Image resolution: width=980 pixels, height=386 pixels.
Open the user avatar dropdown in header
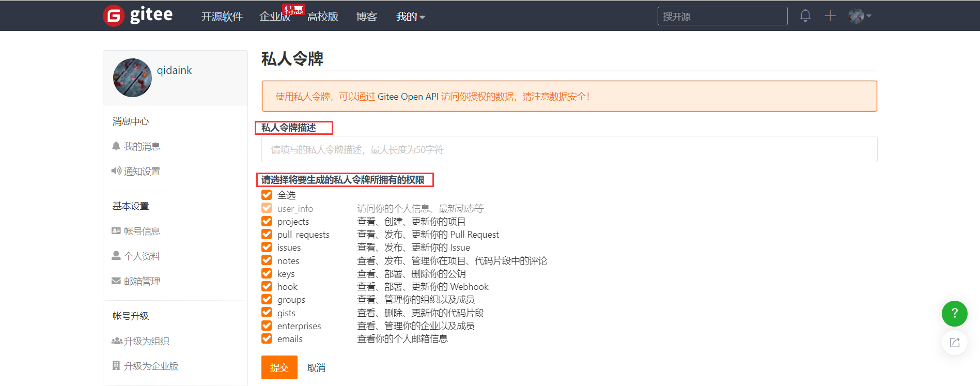[859, 16]
